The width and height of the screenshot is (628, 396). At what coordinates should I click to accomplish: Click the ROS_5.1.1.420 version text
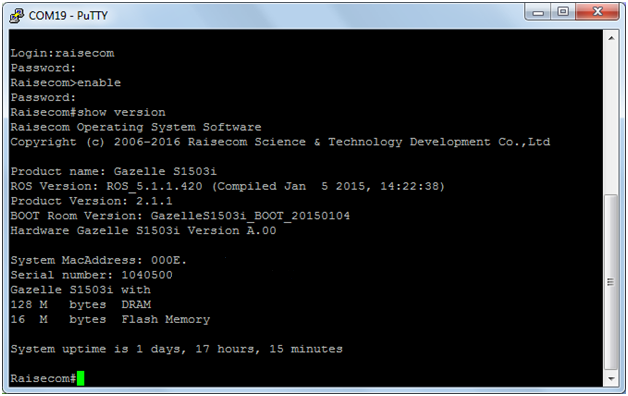(154, 187)
